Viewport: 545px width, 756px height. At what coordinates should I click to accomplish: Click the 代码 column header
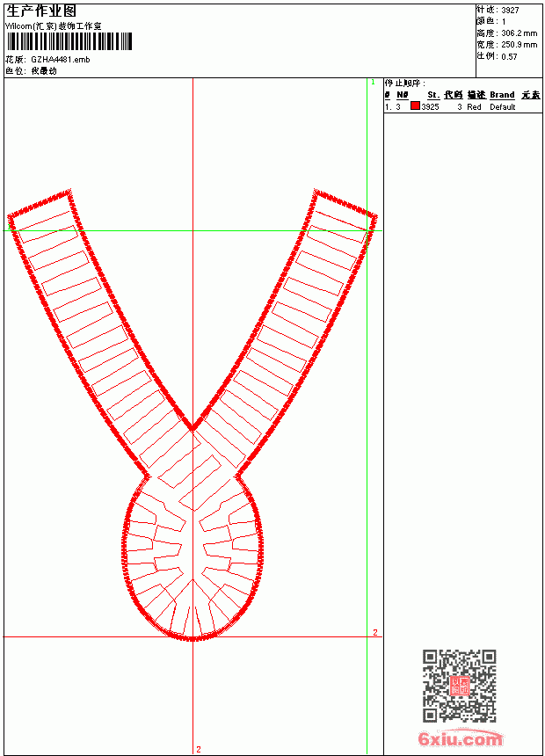tap(454, 95)
